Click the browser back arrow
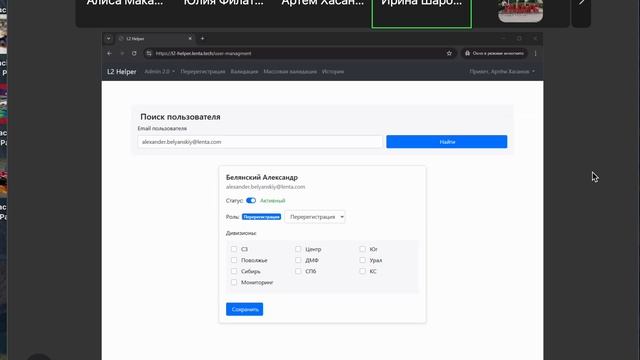Screen dimensions: 640x360 pyautogui.click(x=109, y=53)
